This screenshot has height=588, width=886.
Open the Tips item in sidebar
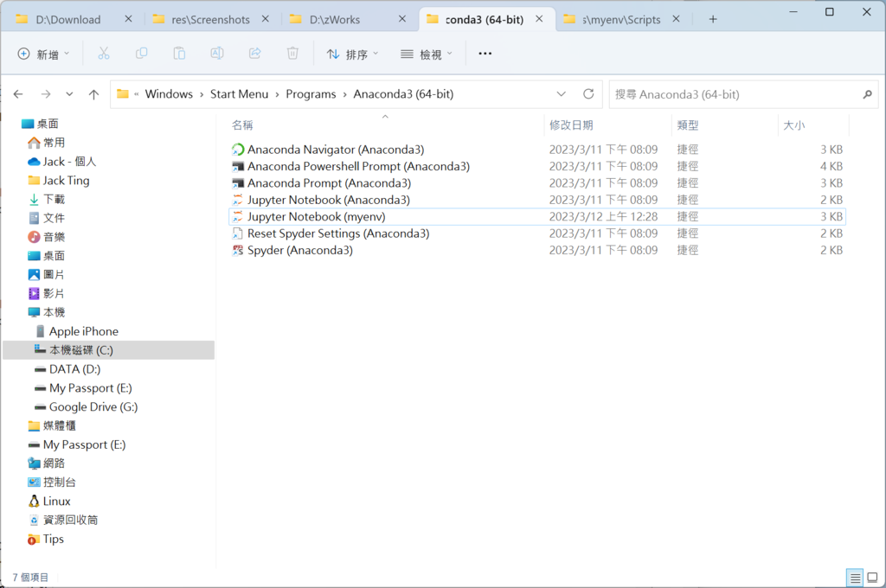46,539
